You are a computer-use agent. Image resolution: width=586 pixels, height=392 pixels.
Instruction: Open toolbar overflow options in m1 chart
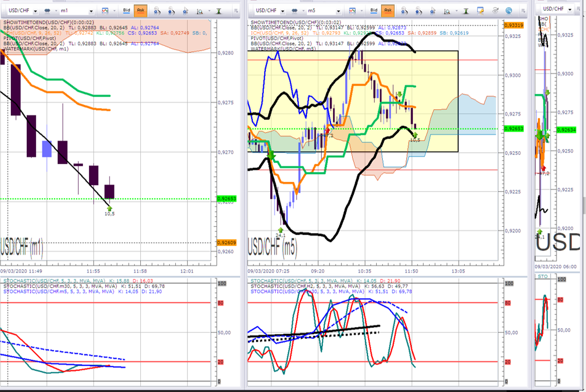coord(236,11)
